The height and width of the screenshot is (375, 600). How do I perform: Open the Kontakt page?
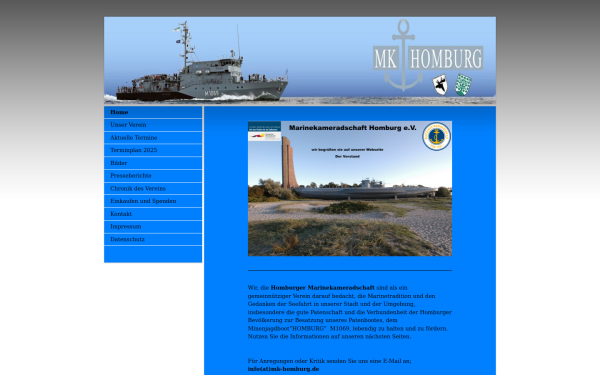point(153,214)
